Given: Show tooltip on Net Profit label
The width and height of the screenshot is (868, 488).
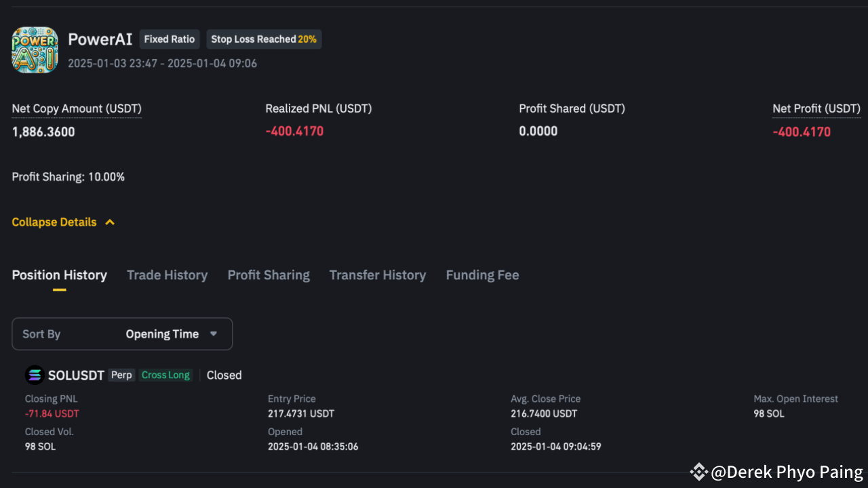Looking at the screenshot, I should click(x=816, y=108).
